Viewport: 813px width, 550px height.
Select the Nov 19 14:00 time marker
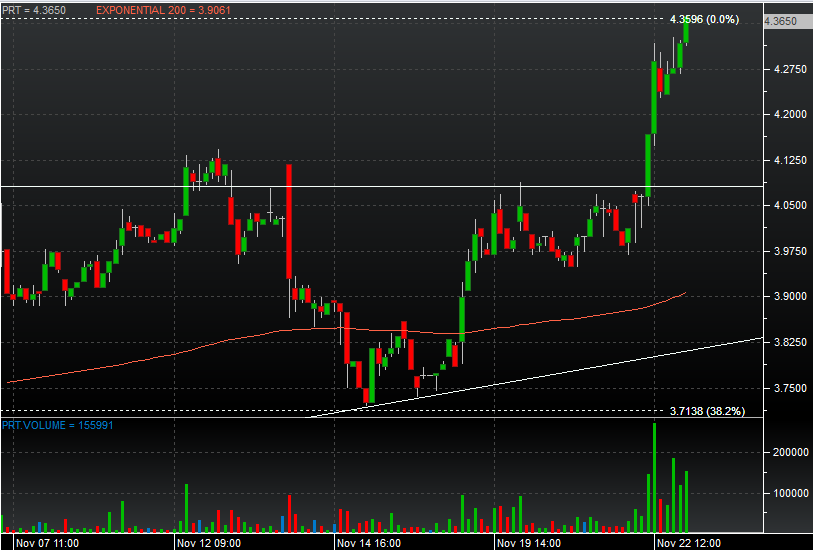click(x=529, y=542)
